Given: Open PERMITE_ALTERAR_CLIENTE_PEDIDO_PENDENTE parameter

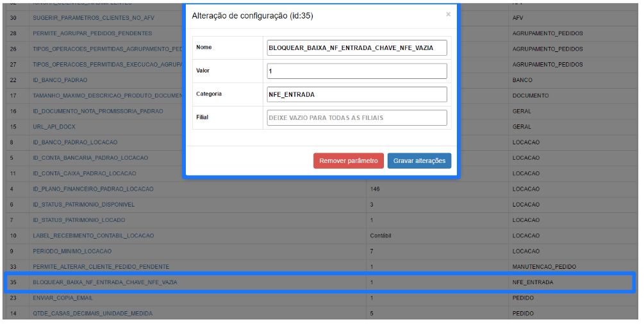Looking at the screenshot, I should pos(101,267).
